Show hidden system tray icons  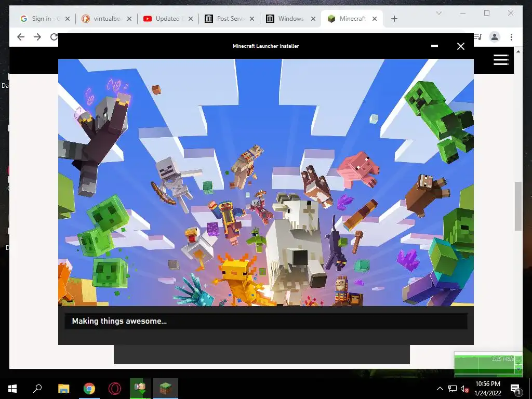(x=440, y=389)
